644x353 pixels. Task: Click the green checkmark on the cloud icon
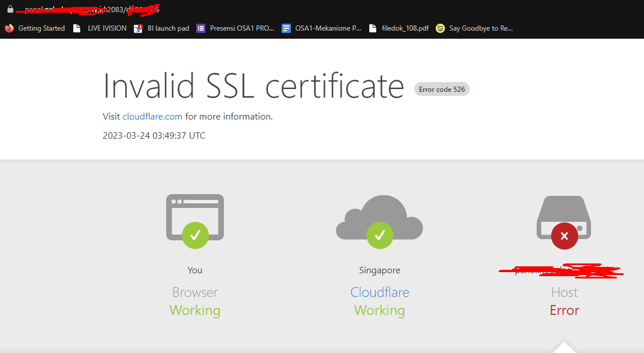380,235
